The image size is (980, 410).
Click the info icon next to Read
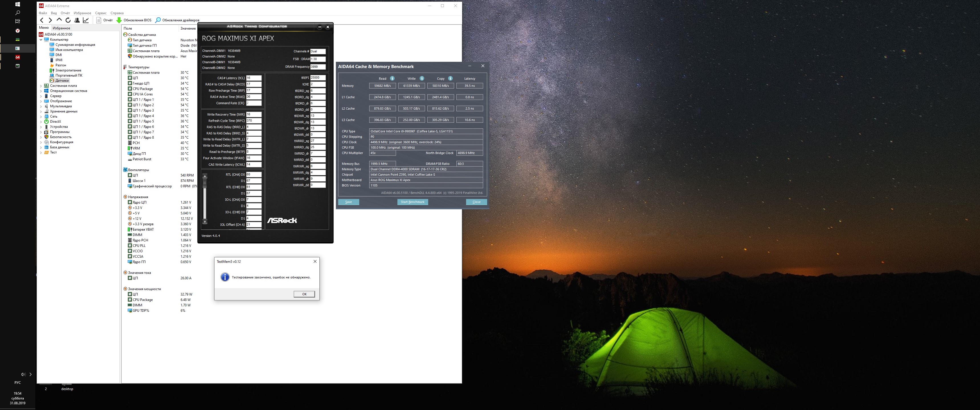pos(392,78)
